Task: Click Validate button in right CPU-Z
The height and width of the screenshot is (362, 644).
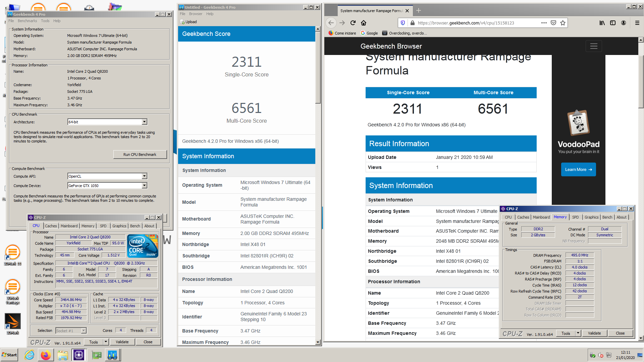Action: 594,334
